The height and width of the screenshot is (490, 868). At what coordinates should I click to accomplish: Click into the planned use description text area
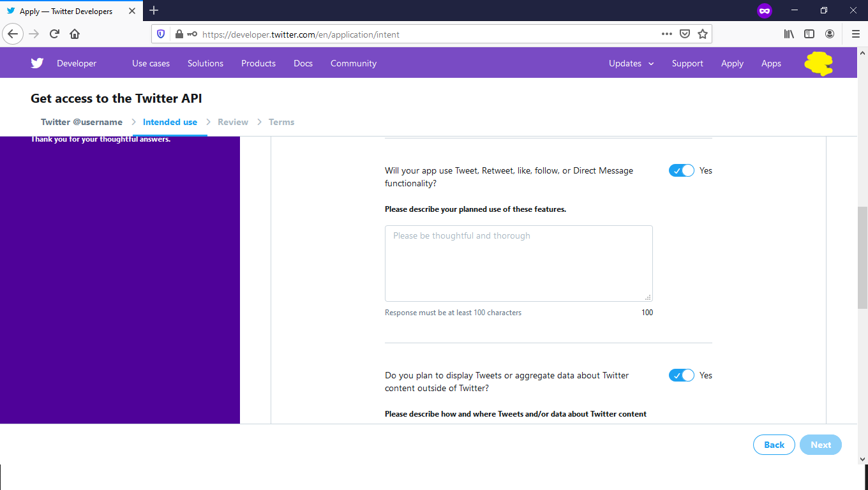coord(519,264)
